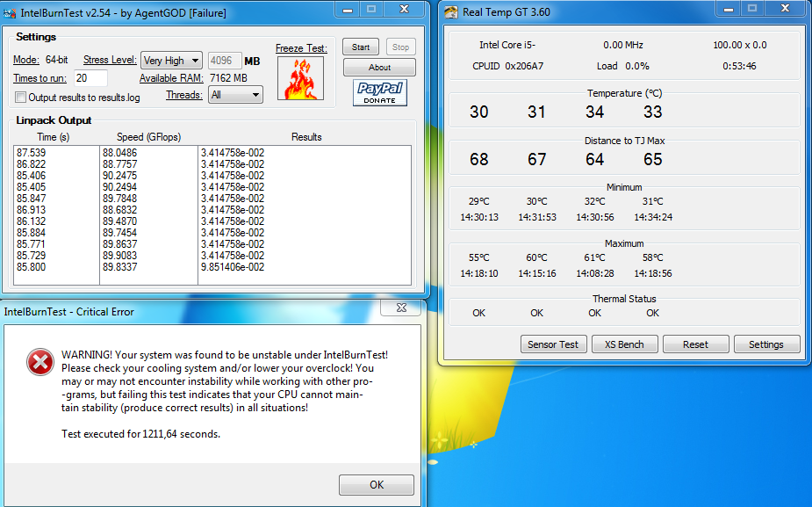Click the Test executed for 1211,64 seconds text
This screenshot has height=507, width=812.
click(x=140, y=434)
